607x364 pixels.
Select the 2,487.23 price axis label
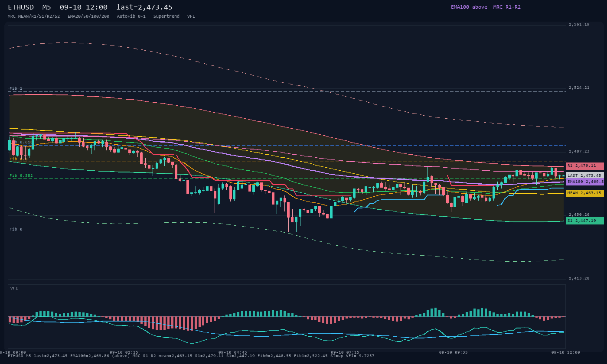pyautogui.click(x=579, y=151)
